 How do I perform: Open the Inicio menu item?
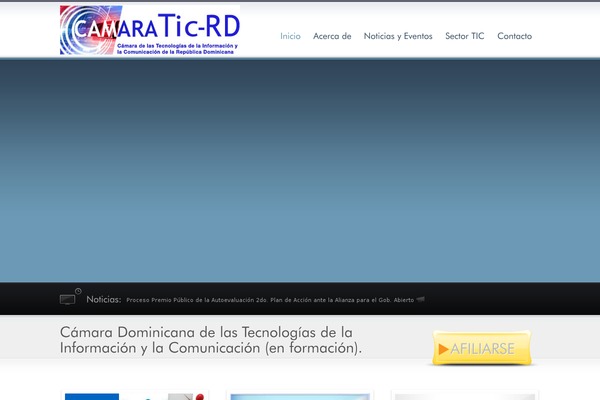point(290,36)
